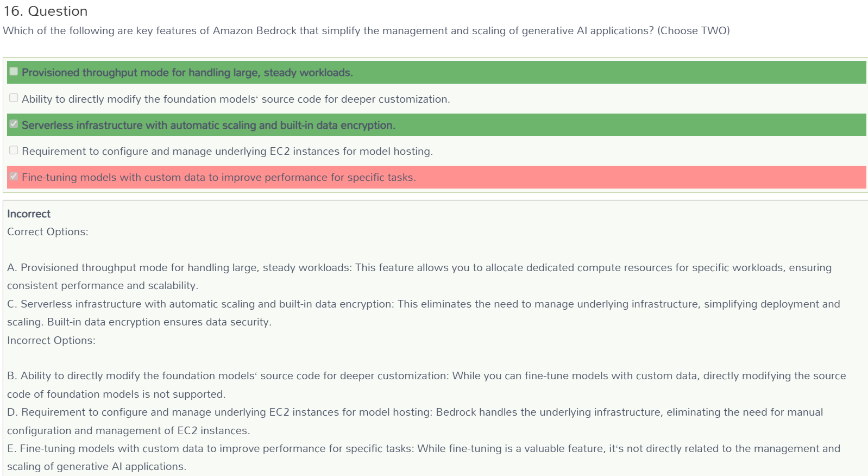Check the Provisioned throughput mode checkbox

pos(14,72)
